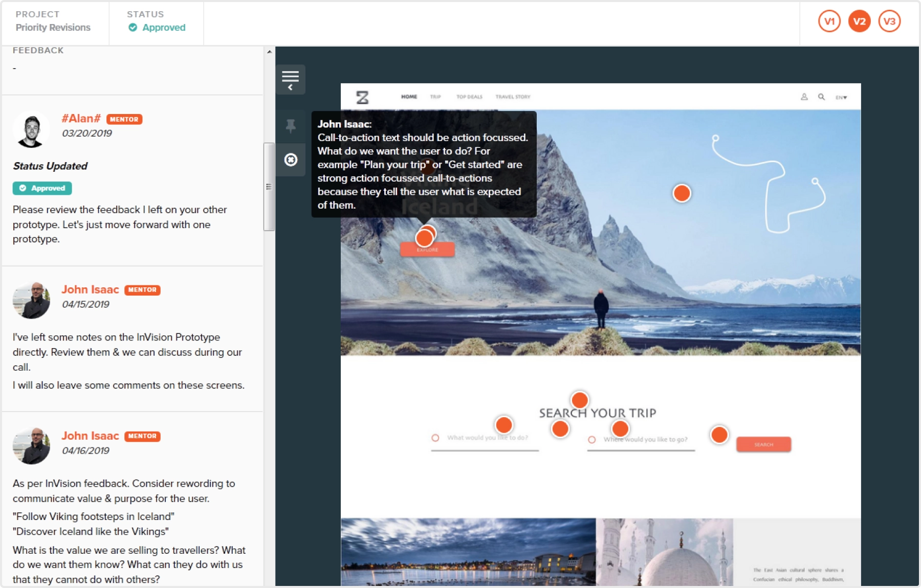Click John Isaac's avatar on 04/15/2019 comment
Viewport: 921px width, 588px height.
pos(31,300)
